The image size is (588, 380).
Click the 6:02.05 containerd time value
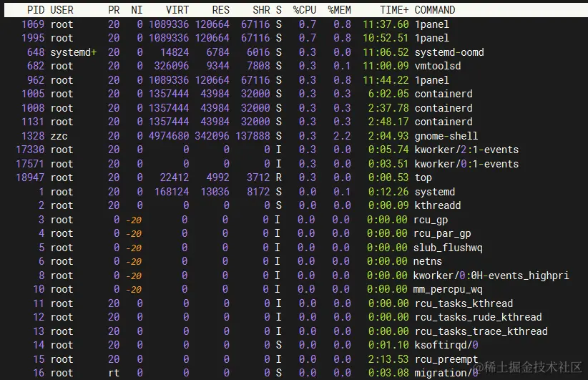point(388,94)
